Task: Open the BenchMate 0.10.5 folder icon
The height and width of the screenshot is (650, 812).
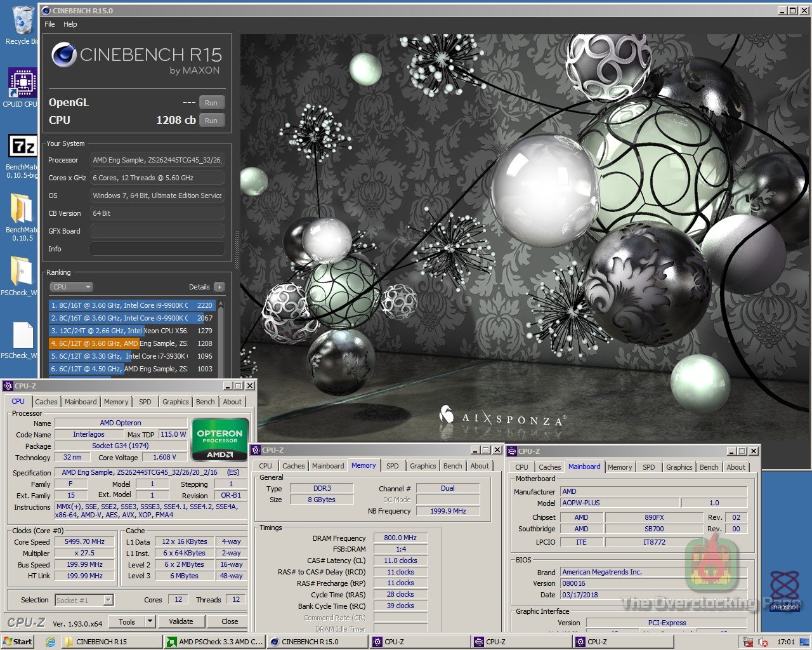Action: [21, 209]
